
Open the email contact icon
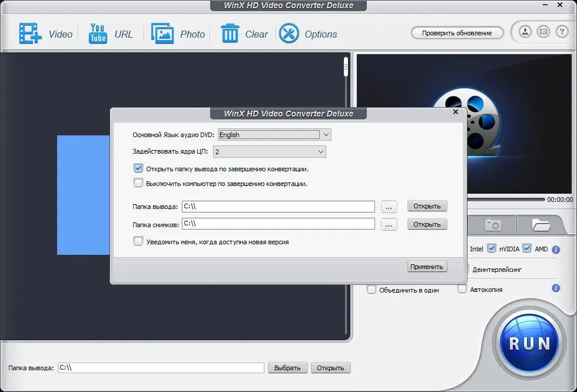(x=543, y=32)
